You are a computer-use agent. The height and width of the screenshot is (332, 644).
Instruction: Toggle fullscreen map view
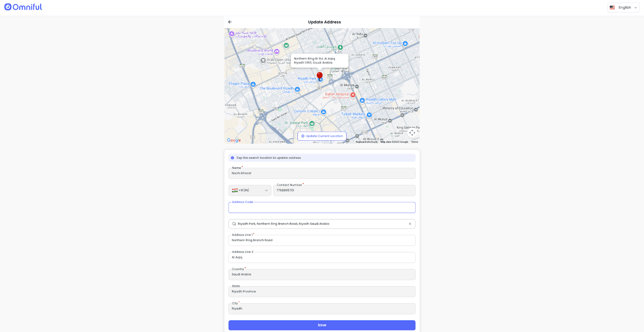412,133
